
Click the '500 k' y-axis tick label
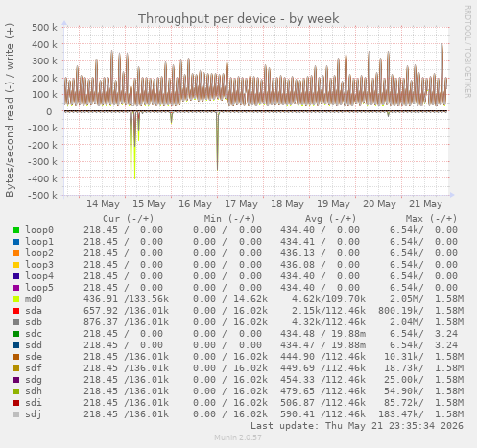click(x=44, y=28)
